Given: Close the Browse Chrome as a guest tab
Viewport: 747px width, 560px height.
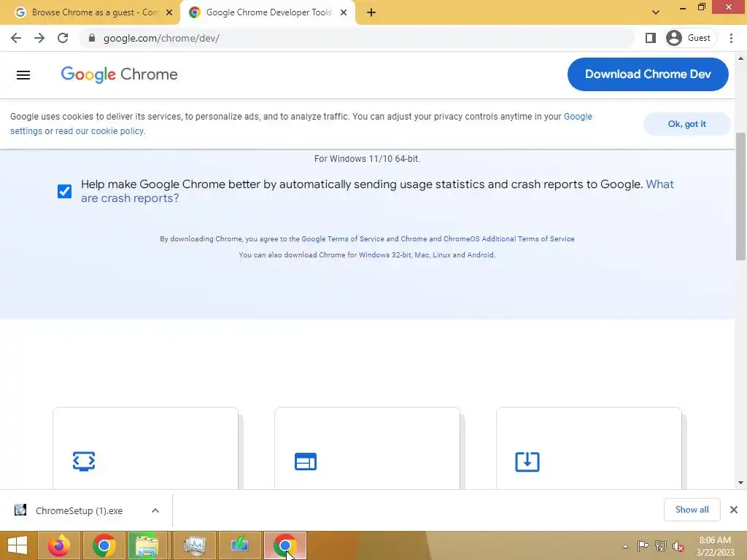Looking at the screenshot, I should [x=169, y=12].
